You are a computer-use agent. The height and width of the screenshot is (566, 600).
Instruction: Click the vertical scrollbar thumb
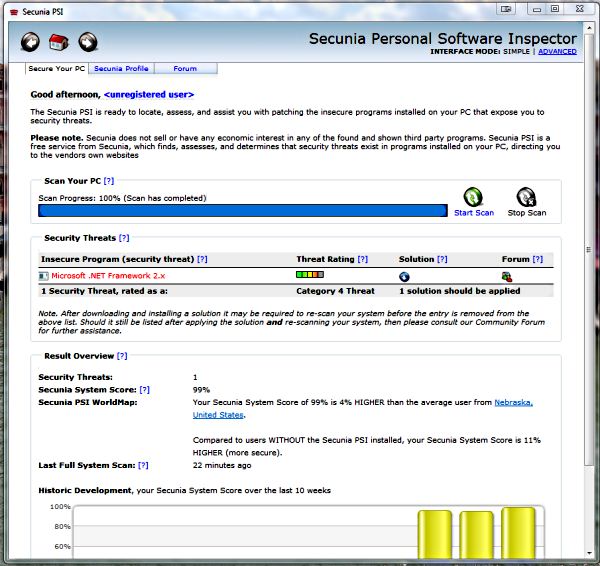(589, 250)
